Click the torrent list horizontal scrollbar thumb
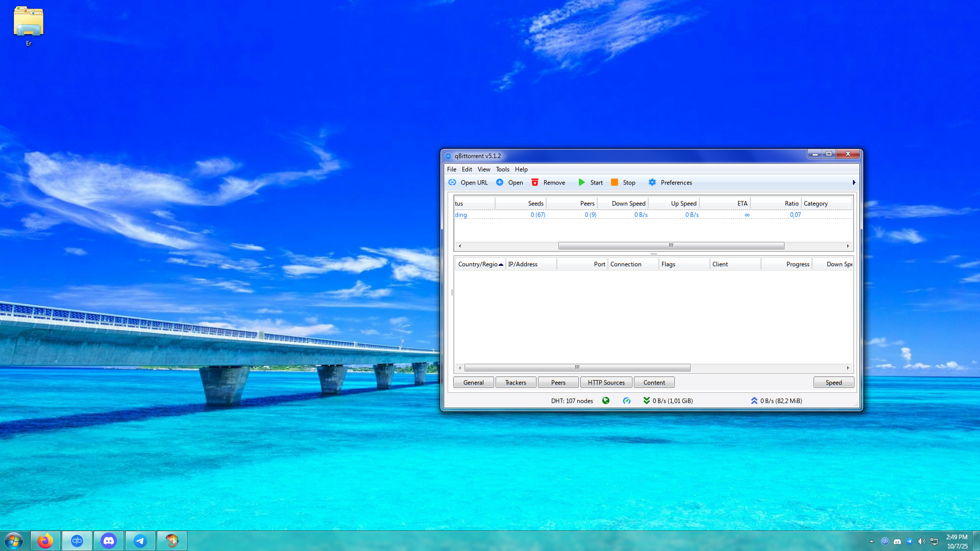The image size is (980, 551). (671, 246)
